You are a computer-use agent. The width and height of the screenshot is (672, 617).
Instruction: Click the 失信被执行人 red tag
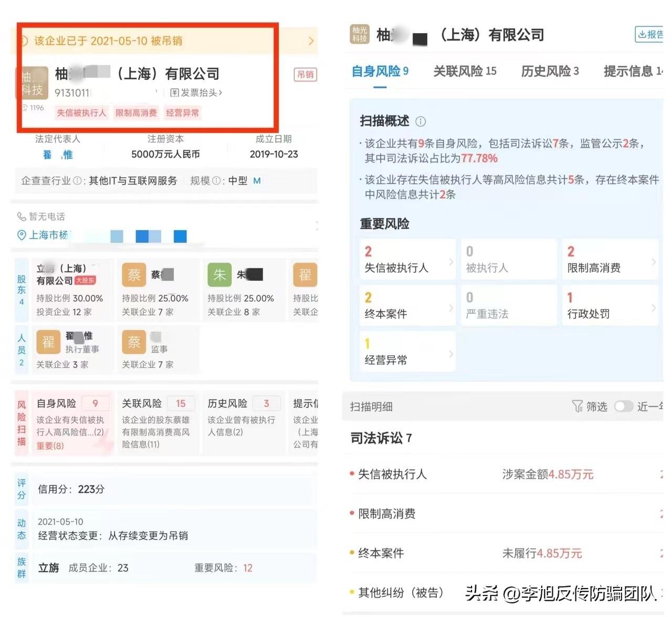[81, 113]
